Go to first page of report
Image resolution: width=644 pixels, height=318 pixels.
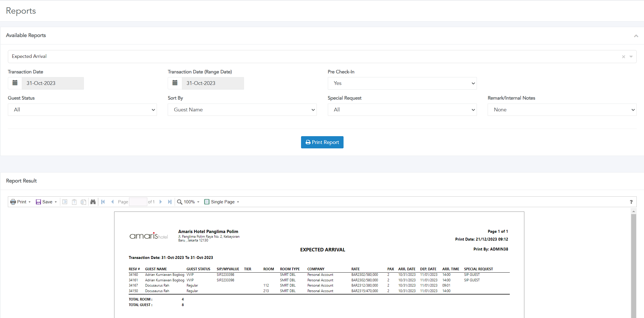[103, 202]
